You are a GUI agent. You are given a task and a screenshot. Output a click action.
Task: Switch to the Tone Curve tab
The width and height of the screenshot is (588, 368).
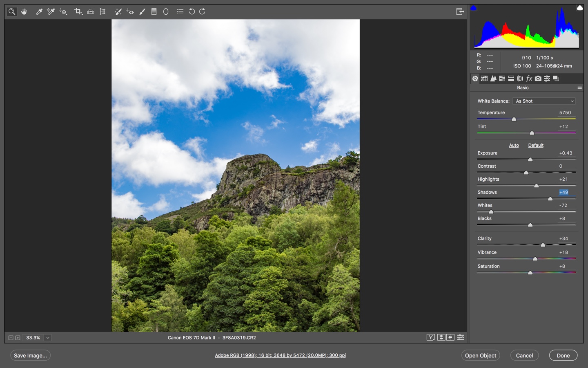[484, 79]
